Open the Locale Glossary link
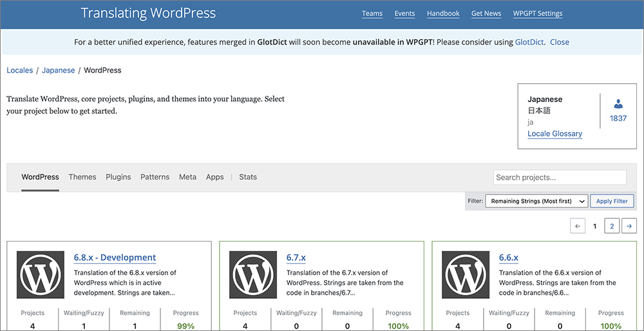Image resolution: width=644 pixels, height=331 pixels. coord(555,133)
